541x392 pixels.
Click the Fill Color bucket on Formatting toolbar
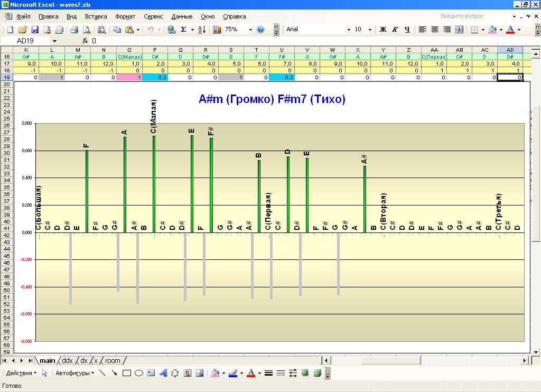pyautogui.click(x=493, y=30)
